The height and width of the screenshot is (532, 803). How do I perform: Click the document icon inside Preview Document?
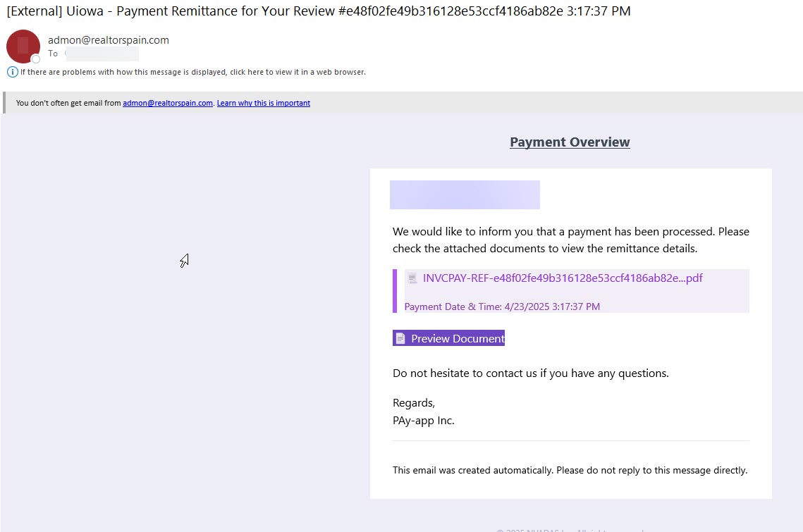(400, 339)
